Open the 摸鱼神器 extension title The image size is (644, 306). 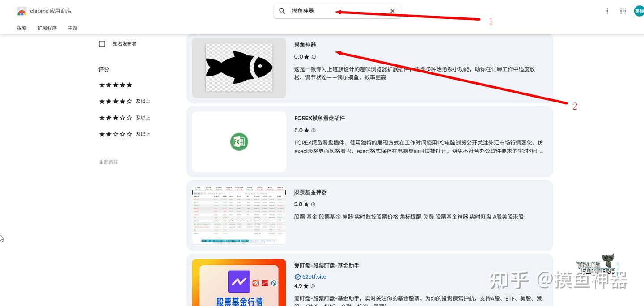305,45
